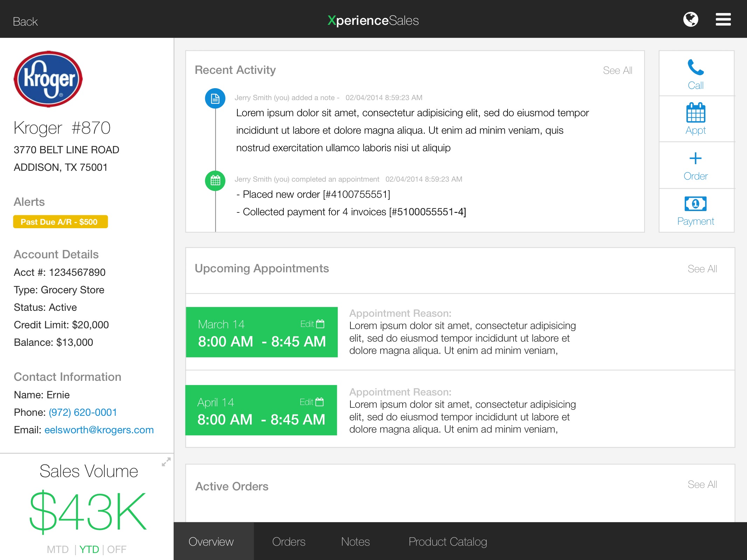Click 'Collected payment for 4 invoices' entry
Viewport: 747px width, 560px height.
point(351,212)
